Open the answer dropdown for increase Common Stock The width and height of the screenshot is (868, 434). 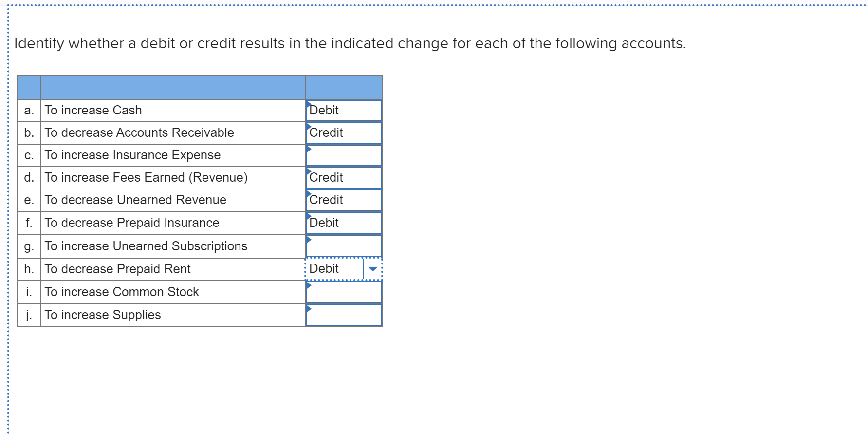(343, 291)
